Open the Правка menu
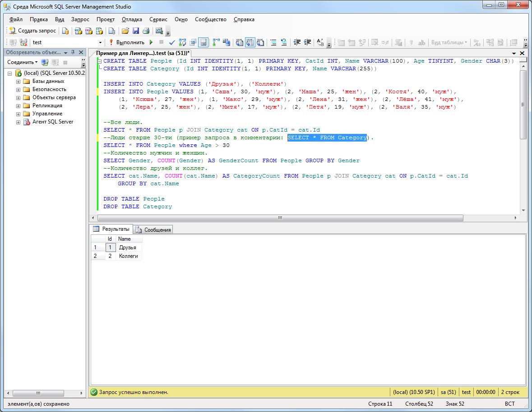The width and height of the screenshot is (532, 412). [x=39, y=19]
